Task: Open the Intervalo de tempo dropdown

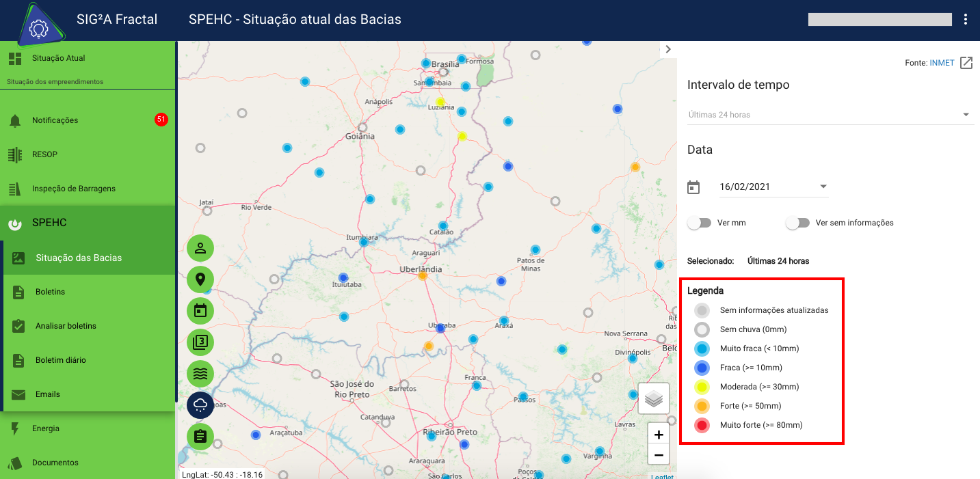Action: coord(830,115)
